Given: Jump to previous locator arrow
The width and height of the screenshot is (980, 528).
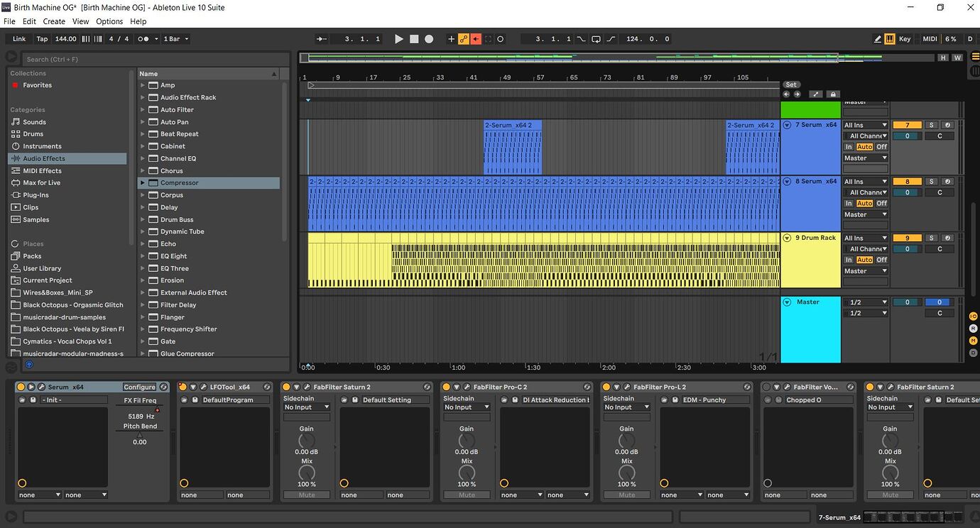Looking at the screenshot, I should [x=787, y=94].
